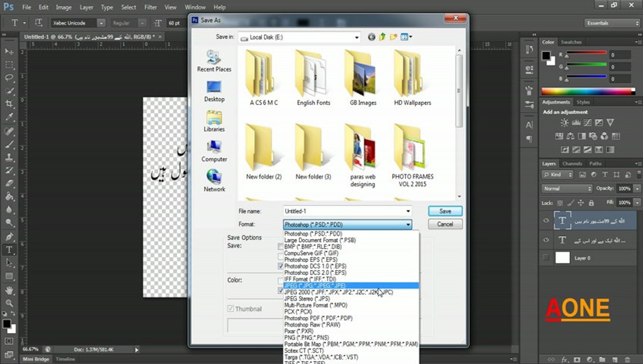
Task: Create new folder in Save As dialog
Action: click(x=394, y=37)
